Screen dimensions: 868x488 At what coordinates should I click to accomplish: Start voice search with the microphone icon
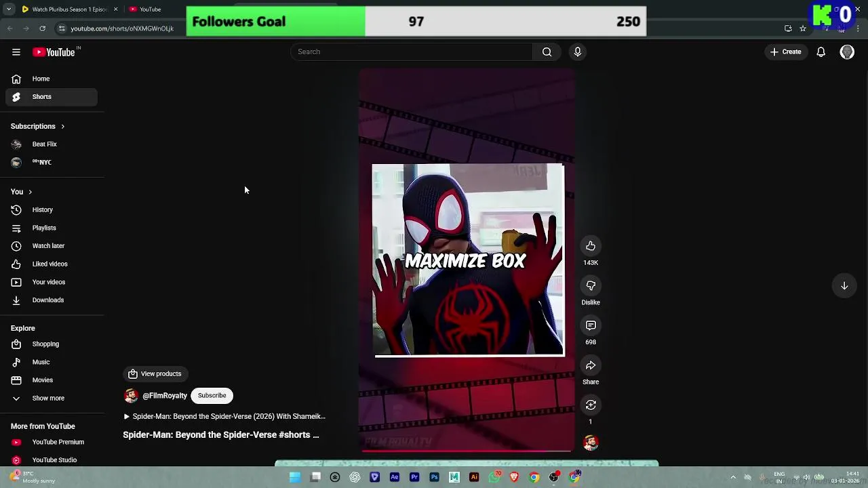click(578, 52)
